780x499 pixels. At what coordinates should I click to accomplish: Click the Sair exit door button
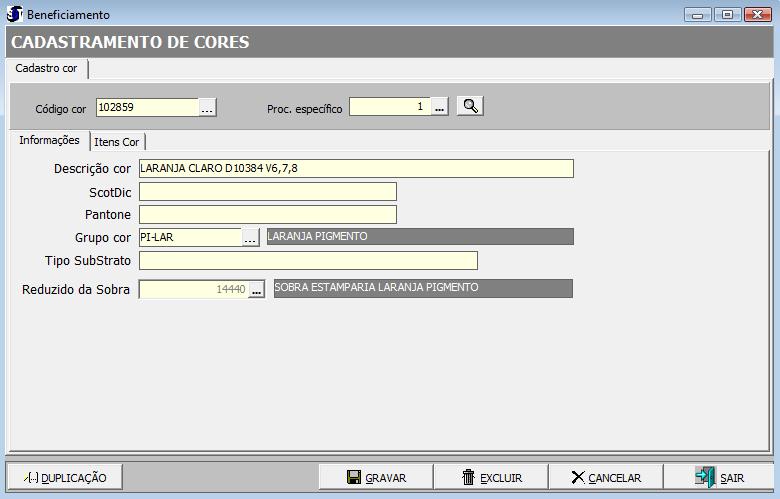[x=719, y=477]
